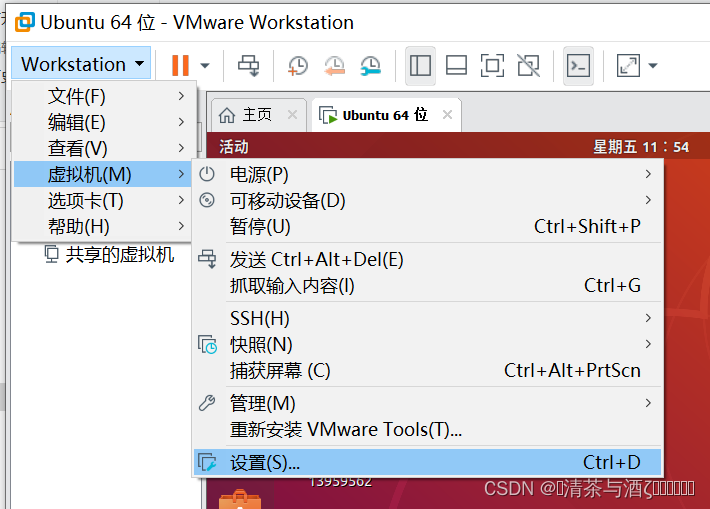Open the Workstation dropdown menu
Viewport: 710px width, 509px height.
click(81, 64)
